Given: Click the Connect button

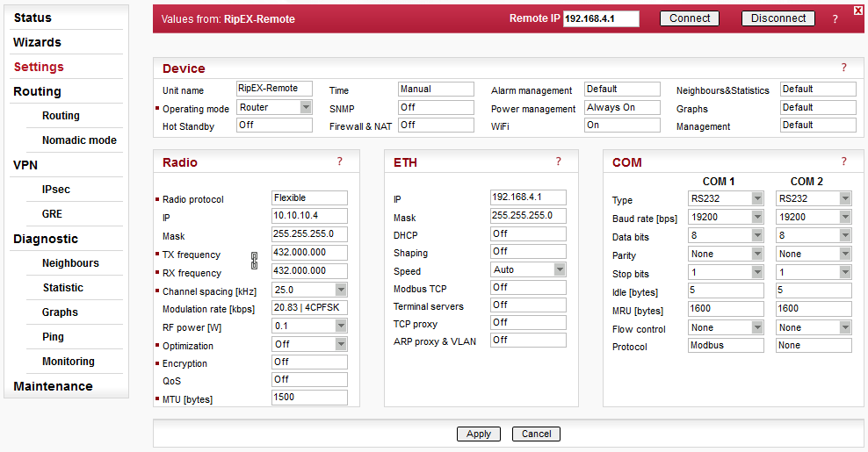Looking at the screenshot, I should [689, 18].
